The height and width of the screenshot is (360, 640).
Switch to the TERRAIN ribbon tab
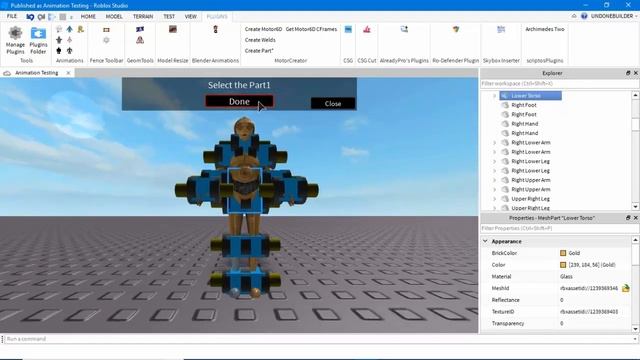tap(143, 16)
